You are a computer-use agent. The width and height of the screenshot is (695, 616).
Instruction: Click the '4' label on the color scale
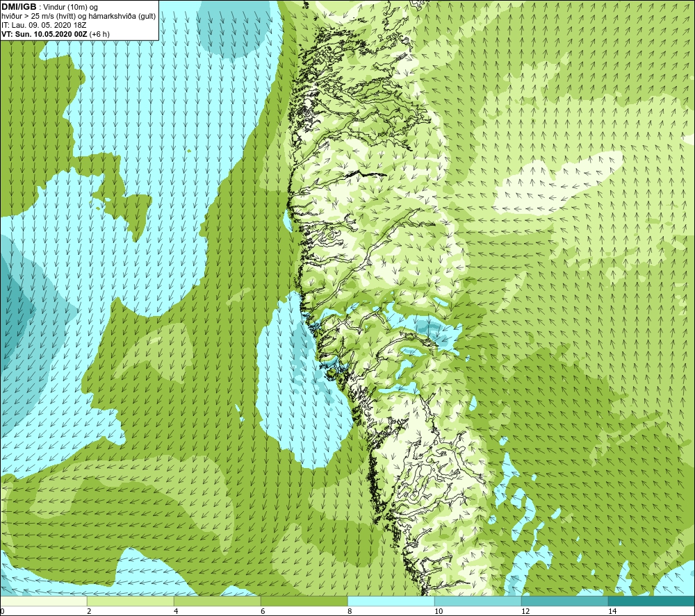pos(176,611)
